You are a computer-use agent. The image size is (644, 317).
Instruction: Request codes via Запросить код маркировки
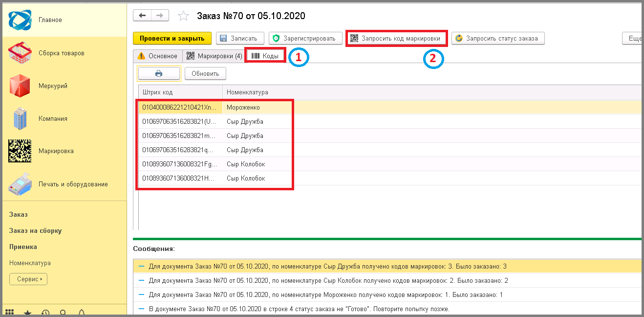click(x=396, y=38)
